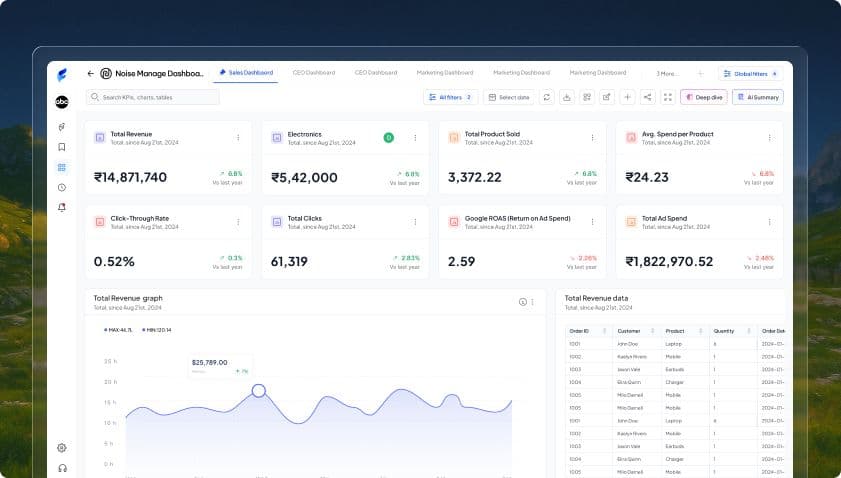
Task: Click the highlighted data point on the revenue graph
Action: click(x=259, y=391)
